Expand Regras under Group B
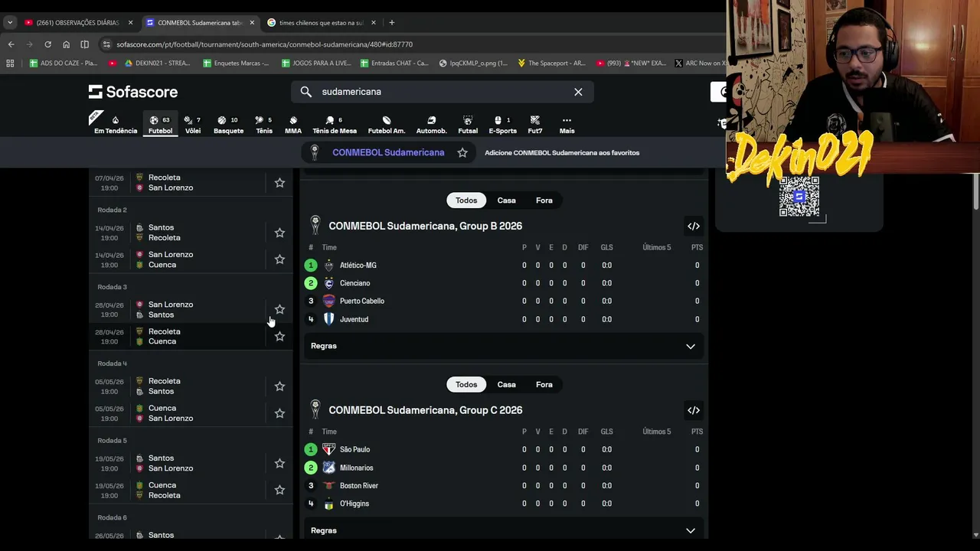 pos(504,346)
